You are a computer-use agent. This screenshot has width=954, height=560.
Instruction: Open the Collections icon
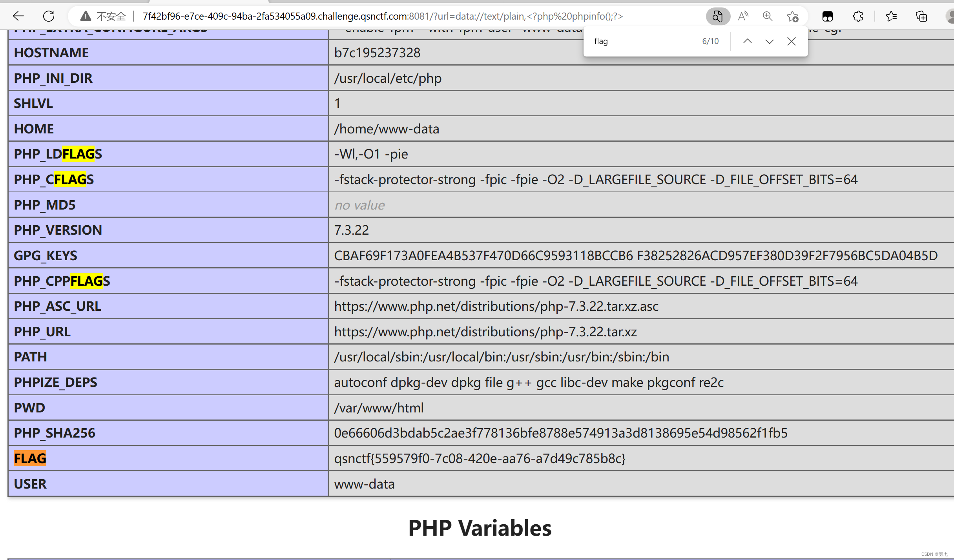tap(921, 16)
